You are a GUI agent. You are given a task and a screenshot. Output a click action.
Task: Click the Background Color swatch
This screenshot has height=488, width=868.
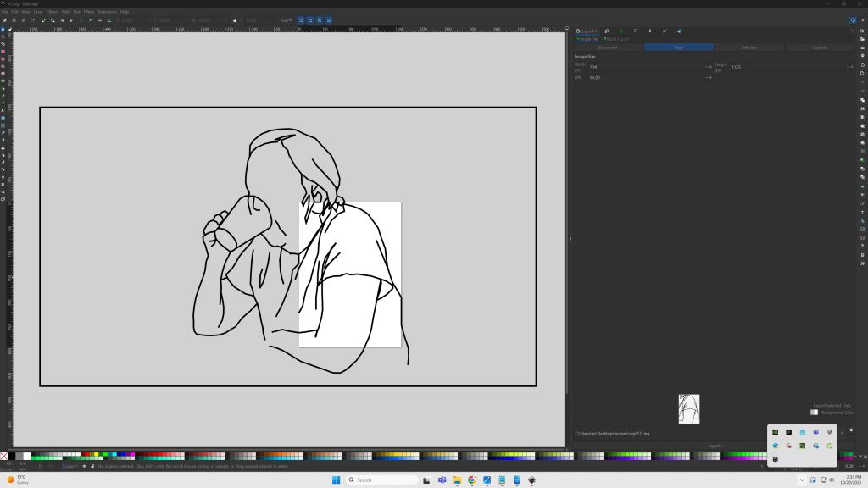[815, 413]
